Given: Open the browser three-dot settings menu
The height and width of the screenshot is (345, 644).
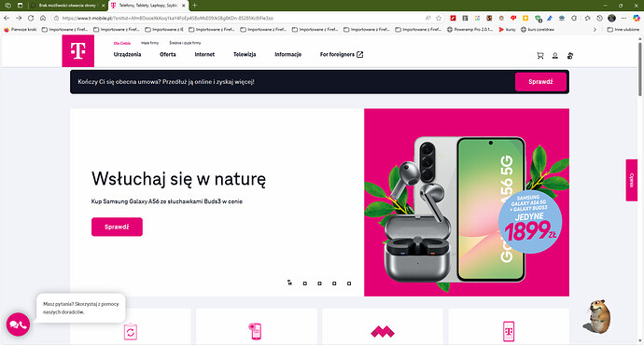Looking at the screenshot, I should (x=623, y=18).
